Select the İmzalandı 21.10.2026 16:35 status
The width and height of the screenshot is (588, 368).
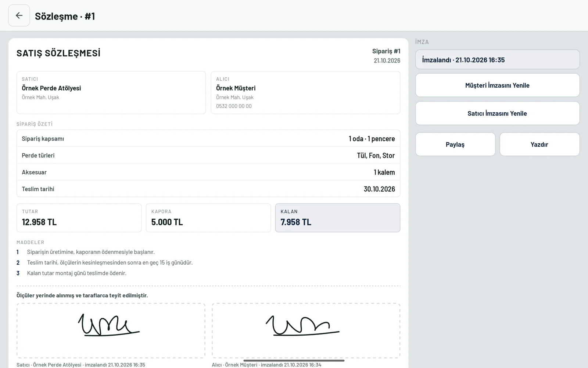pyautogui.click(x=497, y=60)
